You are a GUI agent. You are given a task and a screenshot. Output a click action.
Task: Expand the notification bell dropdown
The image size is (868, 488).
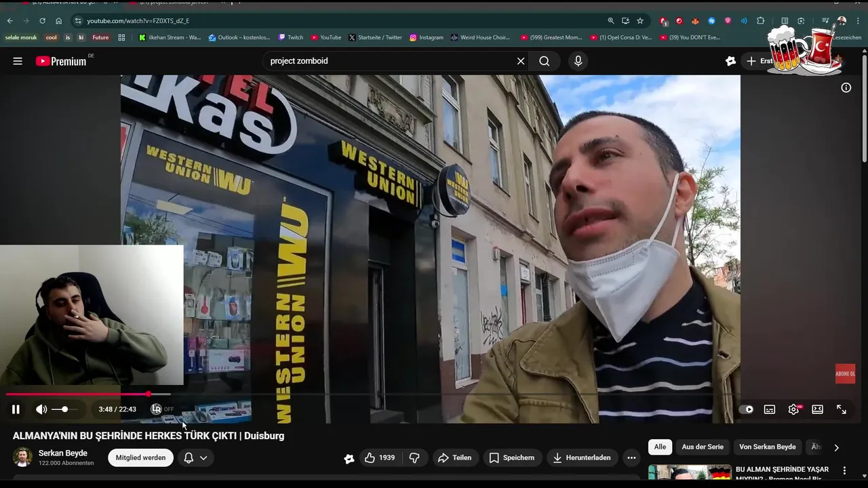click(195, 457)
